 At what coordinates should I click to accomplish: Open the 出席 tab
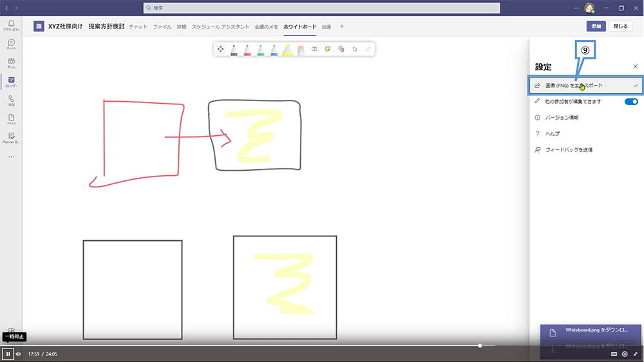pos(327,26)
